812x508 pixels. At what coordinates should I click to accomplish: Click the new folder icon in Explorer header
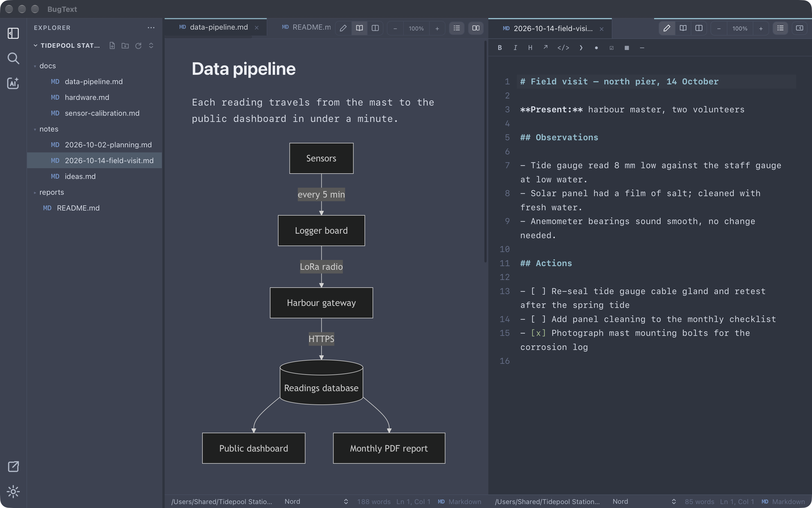[x=125, y=45]
